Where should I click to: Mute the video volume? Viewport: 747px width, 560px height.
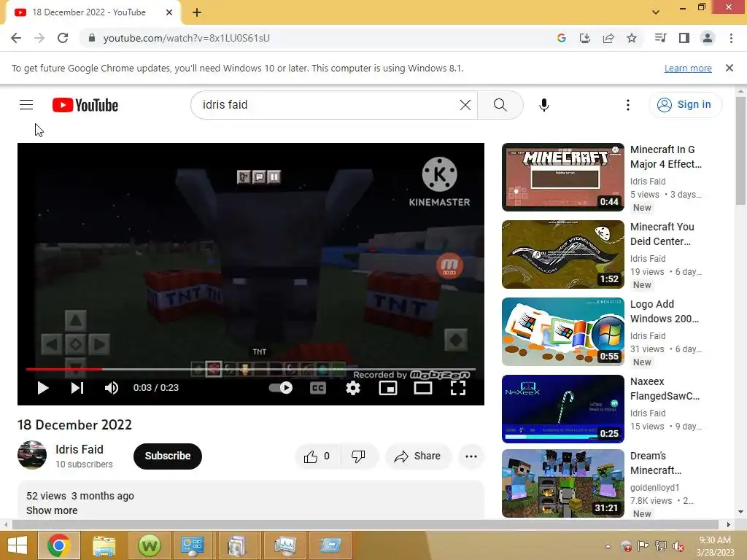pyautogui.click(x=112, y=388)
